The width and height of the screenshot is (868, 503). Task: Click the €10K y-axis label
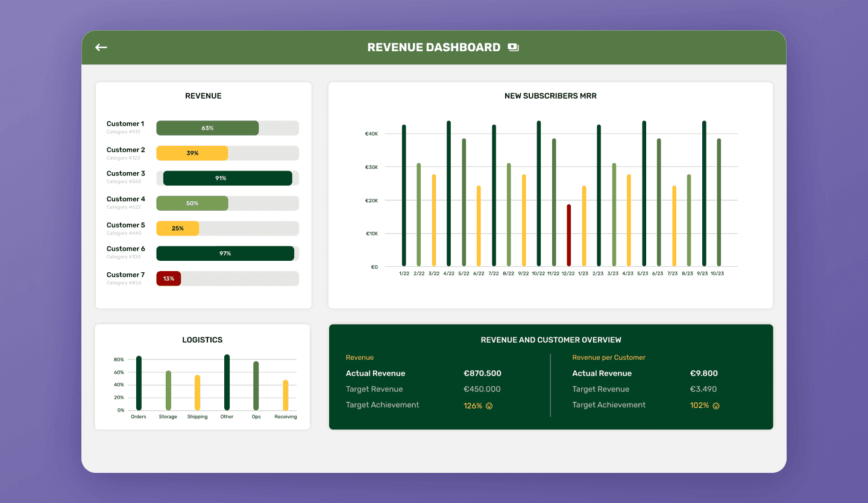pyautogui.click(x=372, y=233)
